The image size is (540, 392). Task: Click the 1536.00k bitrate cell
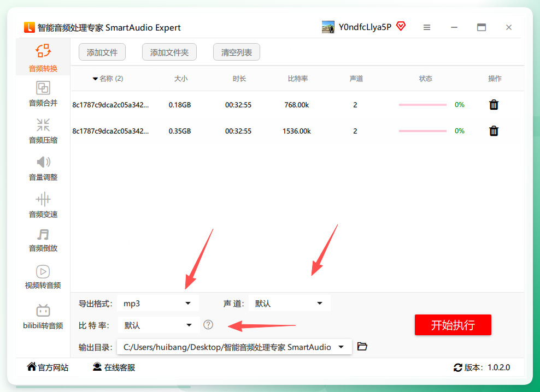click(297, 131)
